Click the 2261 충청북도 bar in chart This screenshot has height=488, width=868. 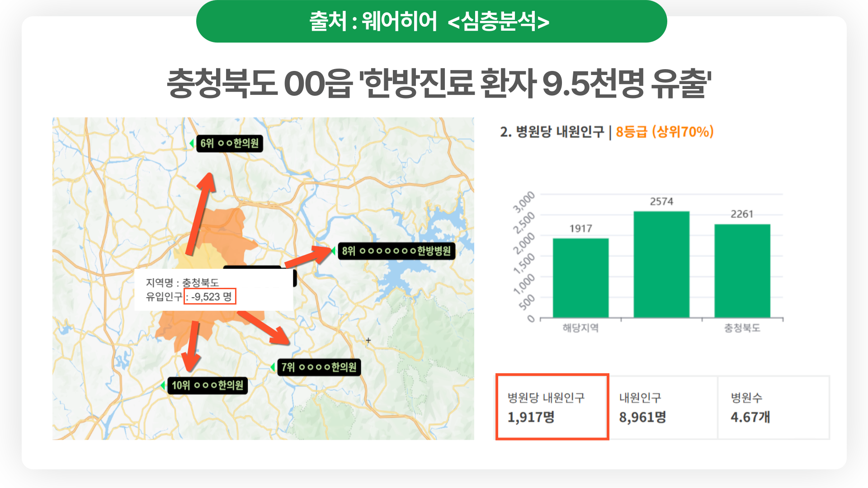pos(742,271)
